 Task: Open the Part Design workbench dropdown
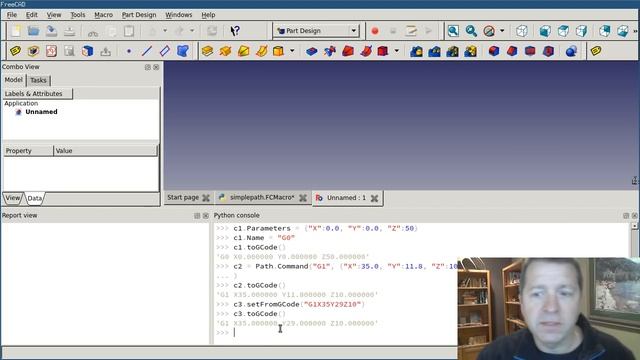click(316, 31)
